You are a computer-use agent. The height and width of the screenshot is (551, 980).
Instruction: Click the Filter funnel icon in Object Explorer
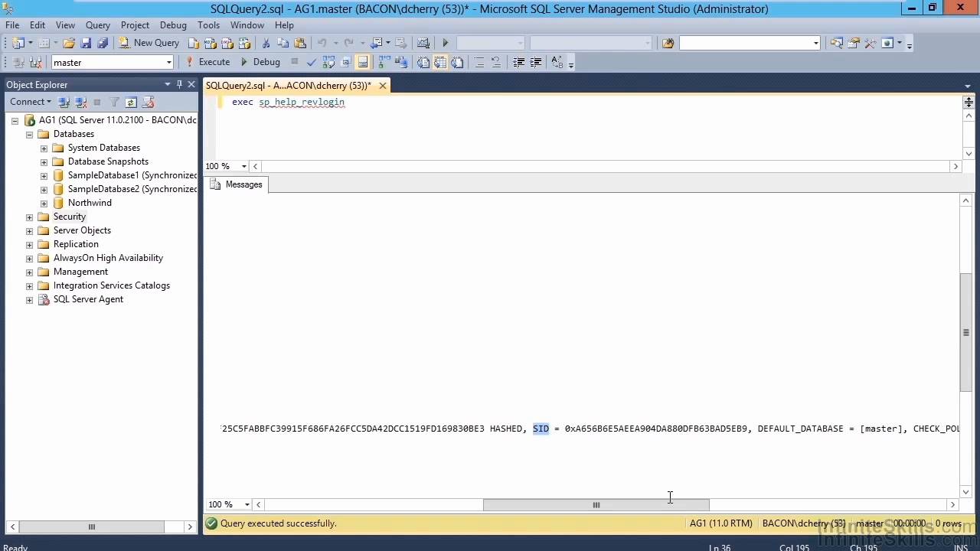pos(114,102)
